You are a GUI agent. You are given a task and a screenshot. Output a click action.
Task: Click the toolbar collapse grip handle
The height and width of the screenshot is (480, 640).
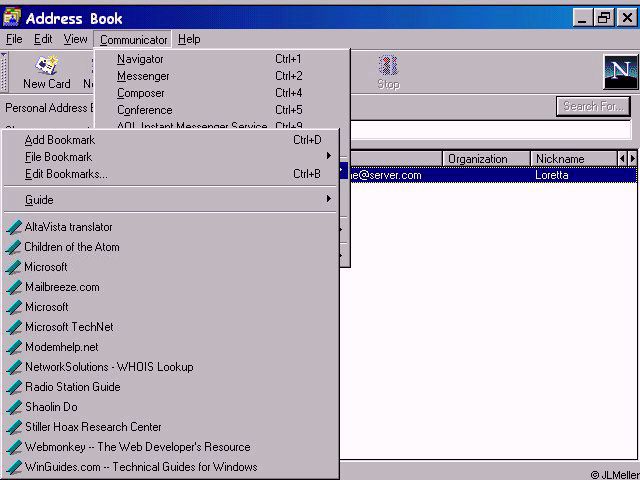click(4, 72)
